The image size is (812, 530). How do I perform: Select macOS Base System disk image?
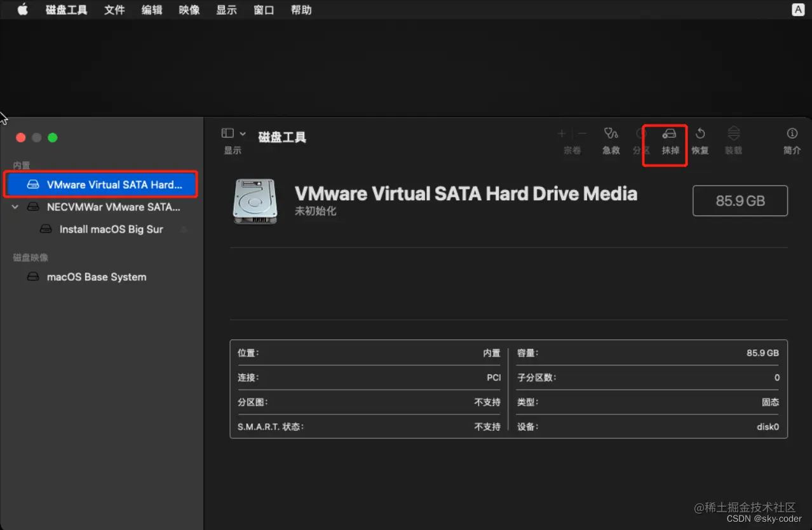(x=97, y=277)
